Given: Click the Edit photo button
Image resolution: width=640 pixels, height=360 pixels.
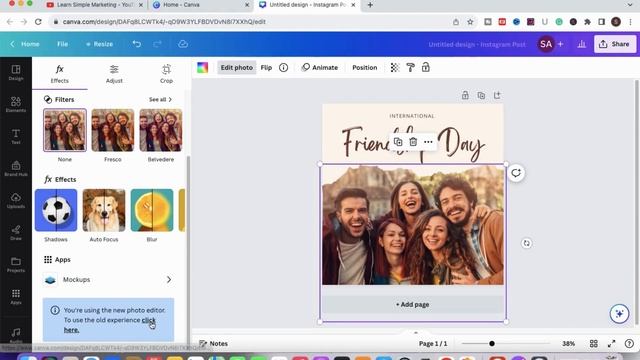Looking at the screenshot, I should 237,68.
